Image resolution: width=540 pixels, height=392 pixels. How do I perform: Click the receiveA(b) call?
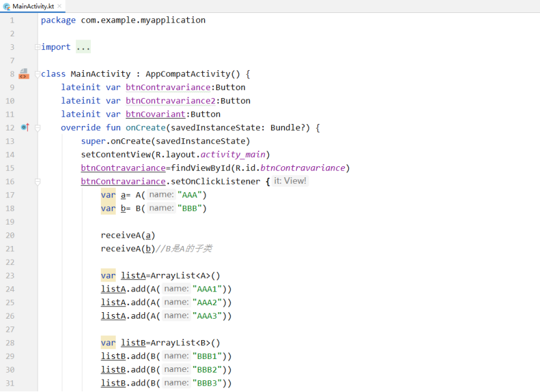click(128, 249)
